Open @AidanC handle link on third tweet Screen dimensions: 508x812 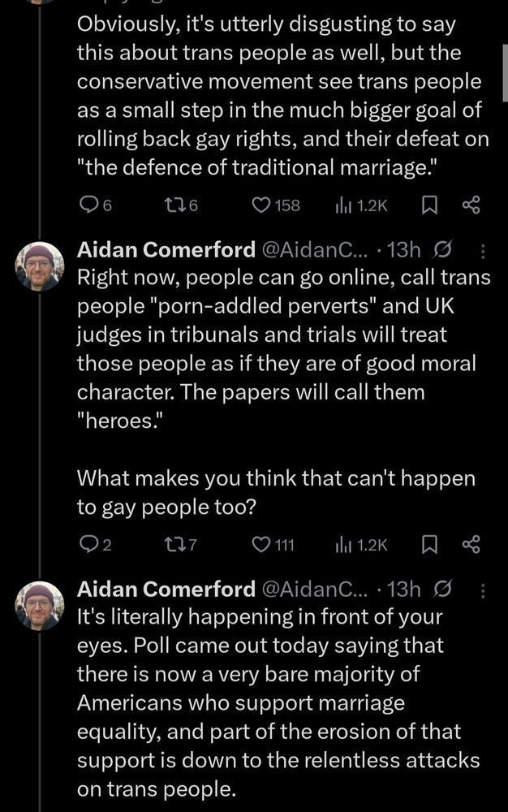point(316,590)
